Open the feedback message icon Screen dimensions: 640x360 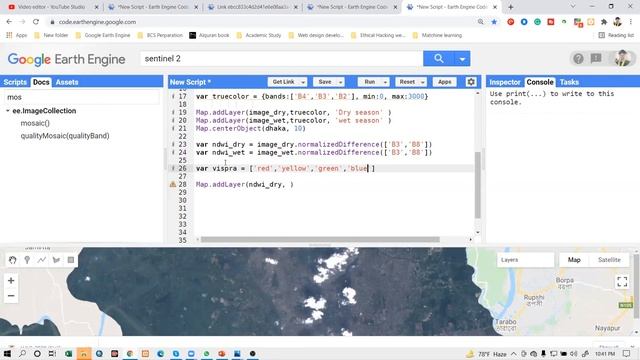pos(596,58)
